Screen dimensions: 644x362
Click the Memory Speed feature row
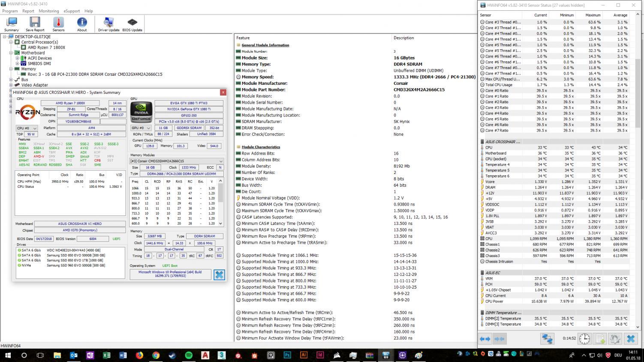click(355, 77)
